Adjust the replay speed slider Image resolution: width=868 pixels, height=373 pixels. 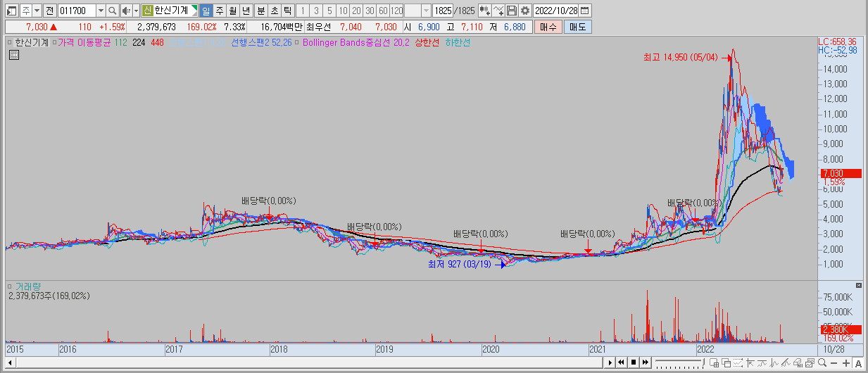click(x=680, y=362)
